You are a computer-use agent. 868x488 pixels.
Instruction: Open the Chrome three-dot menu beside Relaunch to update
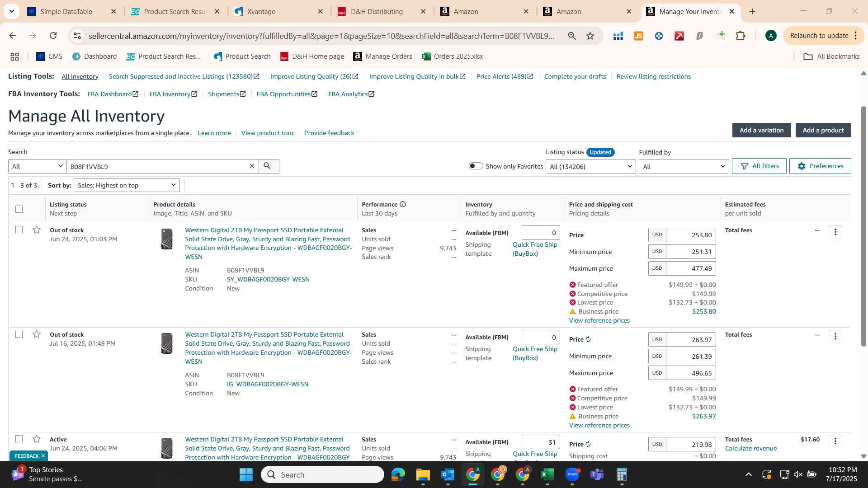[x=856, y=36]
